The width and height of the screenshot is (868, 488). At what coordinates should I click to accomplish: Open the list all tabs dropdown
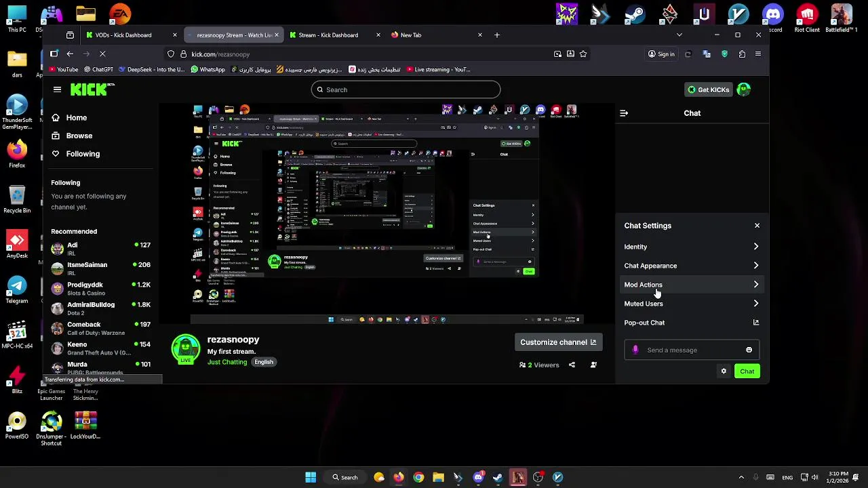pos(679,35)
